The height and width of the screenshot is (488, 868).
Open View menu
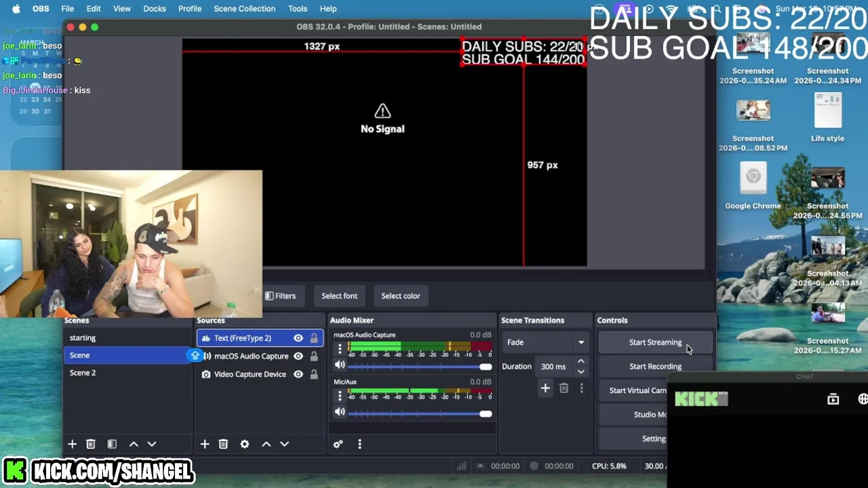pyautogui.click(x=122, y=9)
